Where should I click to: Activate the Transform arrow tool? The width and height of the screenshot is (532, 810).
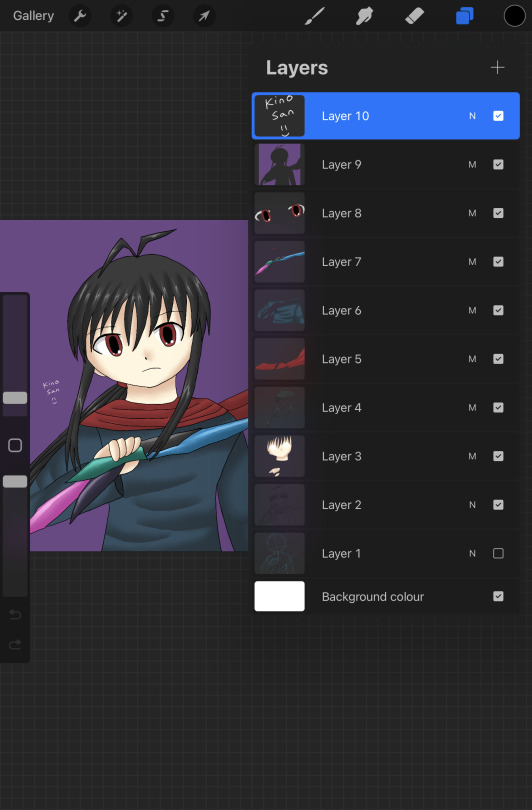[204, 16]
